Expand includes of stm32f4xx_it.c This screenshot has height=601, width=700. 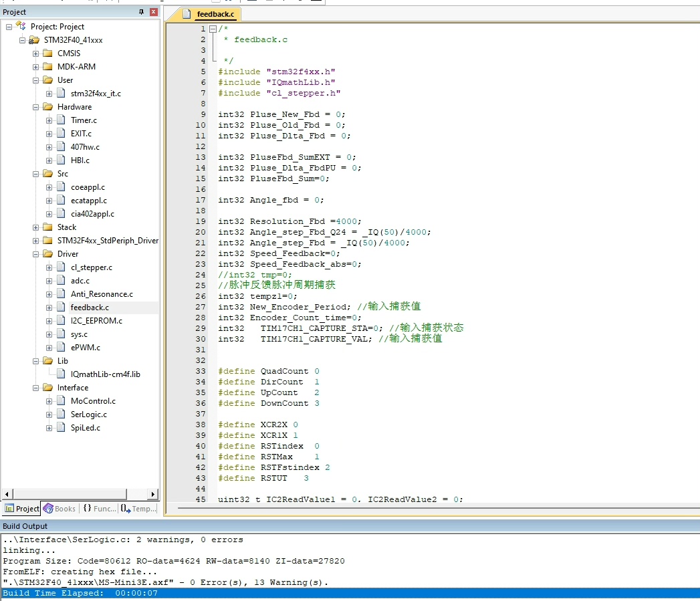[49, 94]
